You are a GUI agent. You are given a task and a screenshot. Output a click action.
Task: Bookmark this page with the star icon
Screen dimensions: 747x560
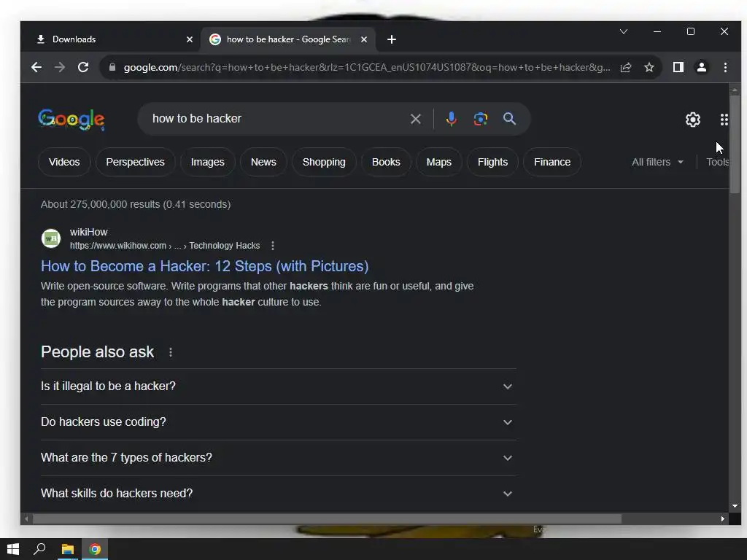point(649,67)
